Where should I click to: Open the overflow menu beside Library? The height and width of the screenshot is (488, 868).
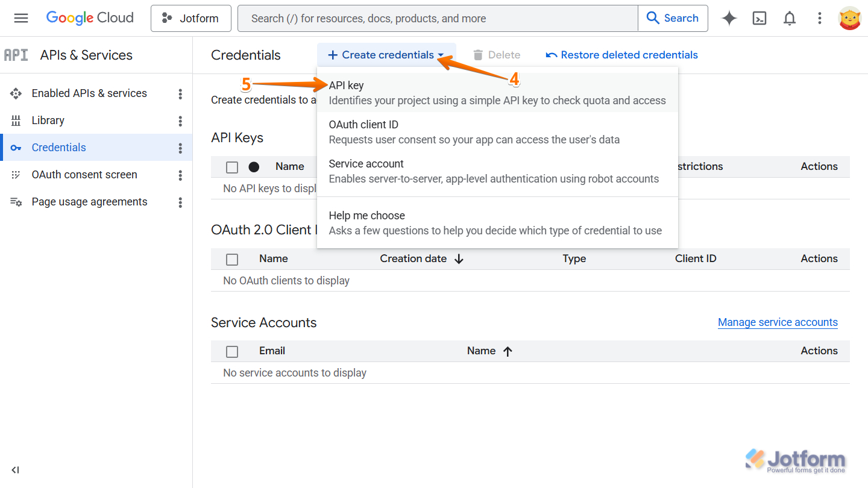180,120
